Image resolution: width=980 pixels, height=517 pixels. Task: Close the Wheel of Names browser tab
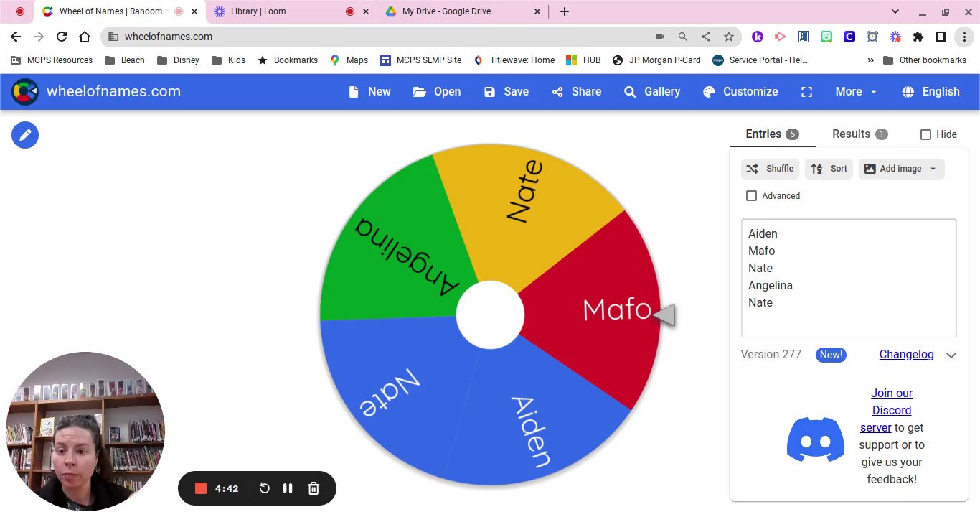point(194,11)
